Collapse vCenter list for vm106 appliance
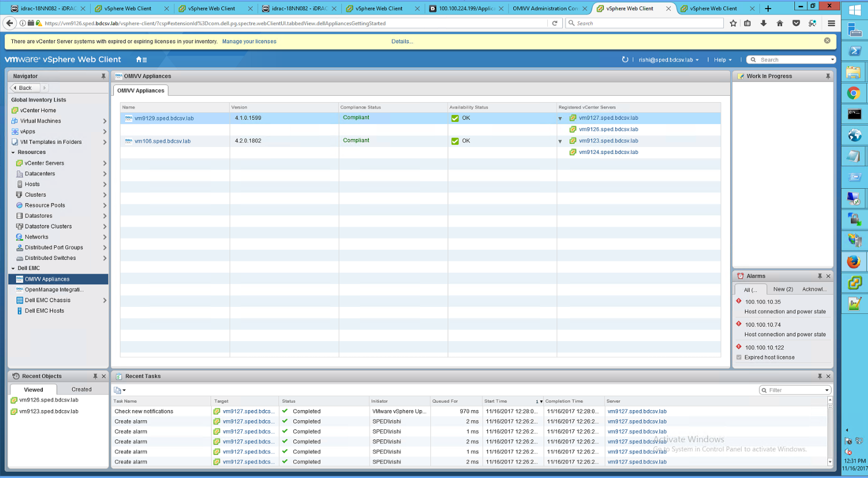 (x=560, y=142)
